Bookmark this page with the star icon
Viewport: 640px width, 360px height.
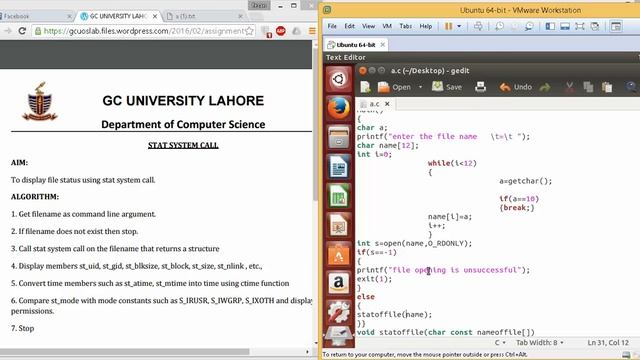249,31
